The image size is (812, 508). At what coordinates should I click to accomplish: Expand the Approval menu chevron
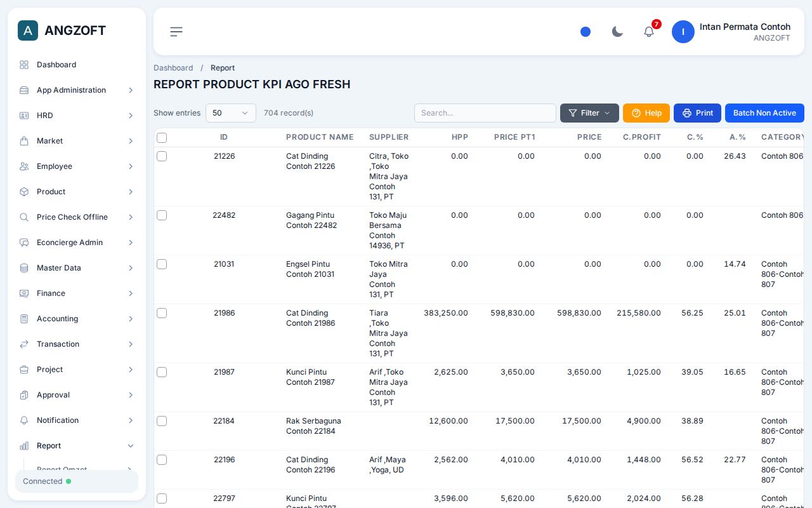tap(131, 395)
